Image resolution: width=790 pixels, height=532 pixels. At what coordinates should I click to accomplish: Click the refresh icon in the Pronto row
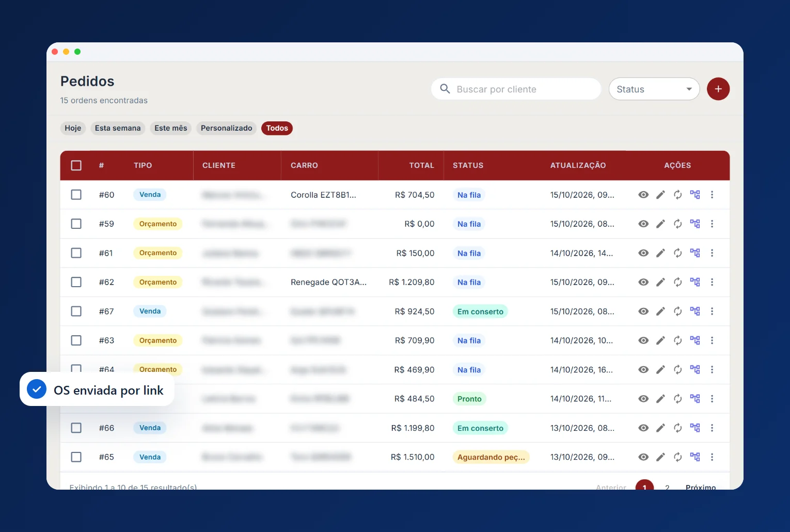click(678, 399)
